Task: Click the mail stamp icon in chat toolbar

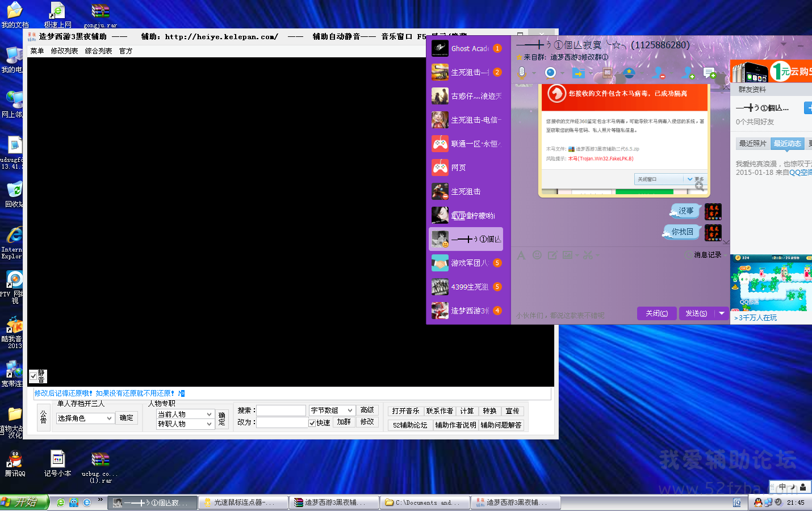Action: click(607, 73)
